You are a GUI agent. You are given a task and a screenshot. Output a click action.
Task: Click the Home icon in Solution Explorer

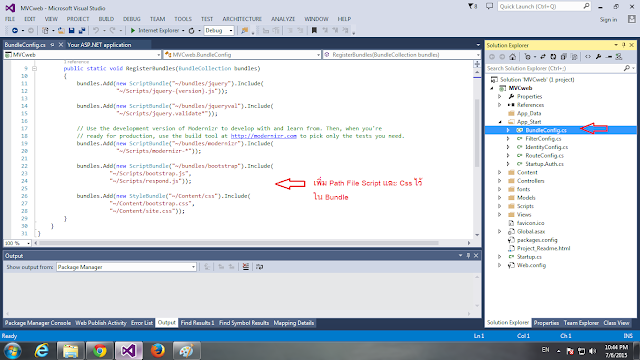(513, 57)
